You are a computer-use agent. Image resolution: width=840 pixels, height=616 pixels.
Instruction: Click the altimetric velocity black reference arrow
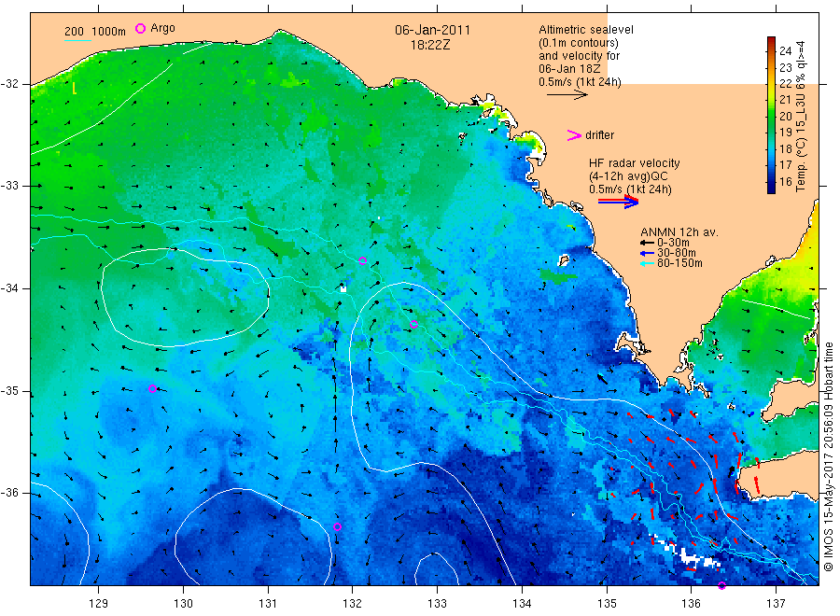[567, 95]
